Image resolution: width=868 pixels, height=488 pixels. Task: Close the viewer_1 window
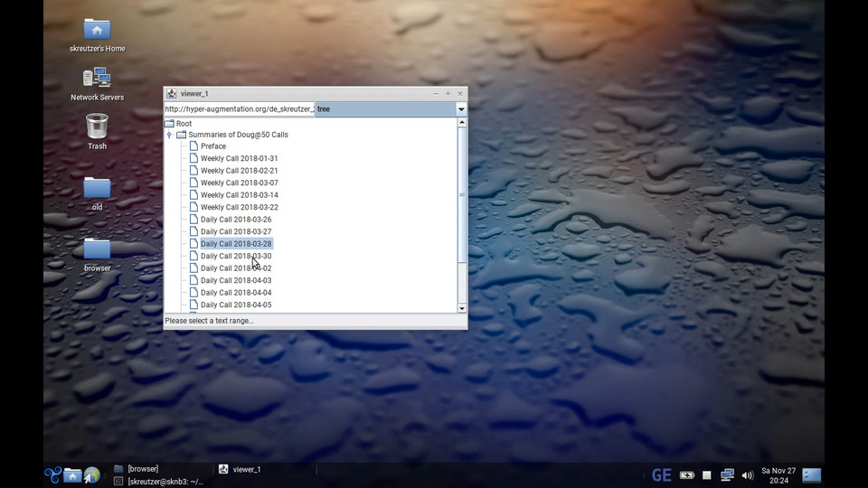tap(460, 93)
